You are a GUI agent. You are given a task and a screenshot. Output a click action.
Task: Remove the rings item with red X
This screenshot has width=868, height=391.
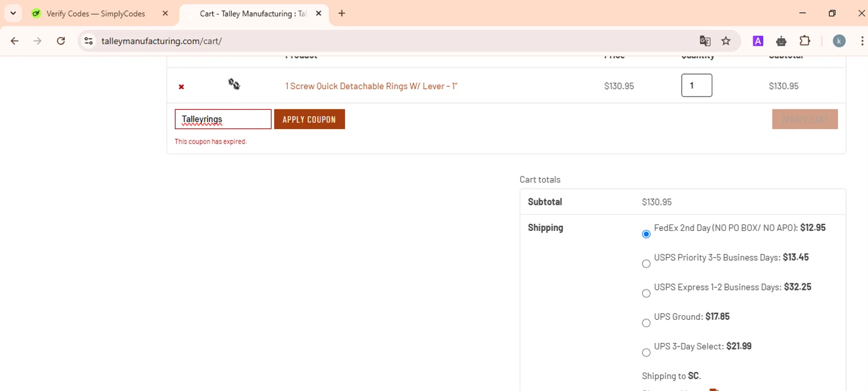pyautogui.click(x=181, y=87)
